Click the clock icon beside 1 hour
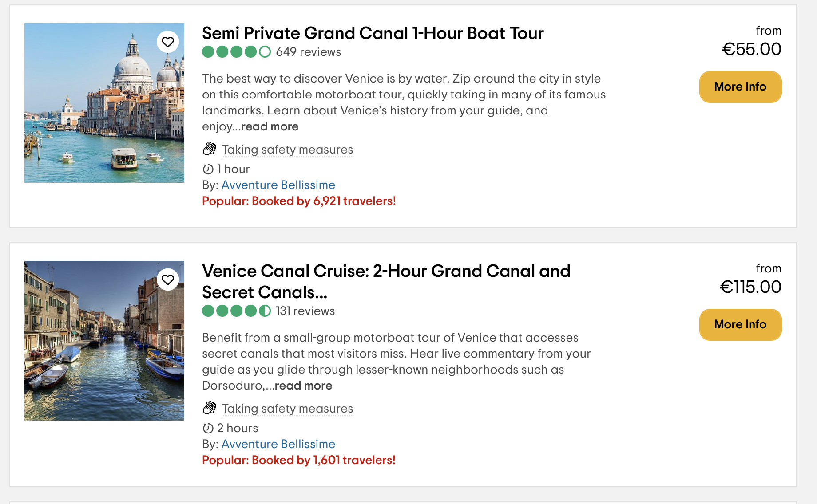This screenshot has width=817, height=504. tap(208, 169)
